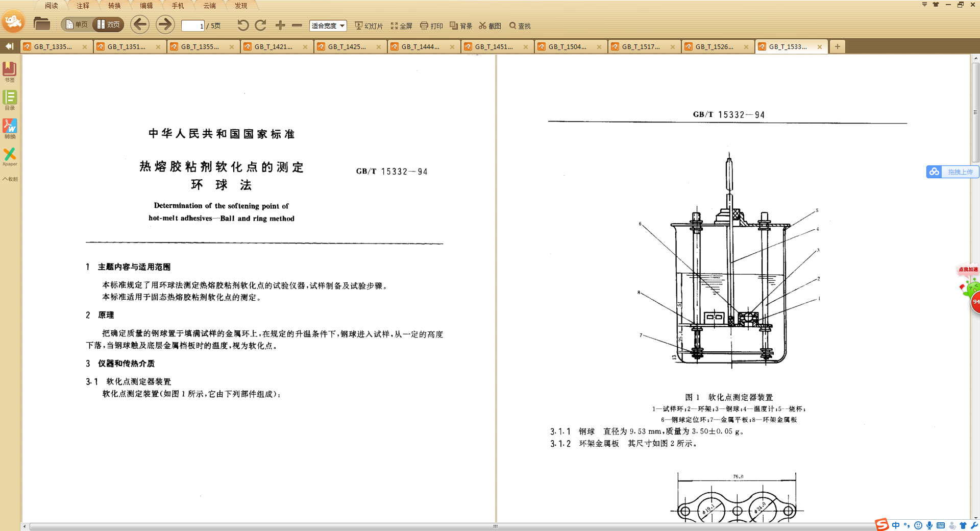This screenshot has height=531, width=980.
Task: Open the 注释 (annotation) menu tab
Action: [83, 6]
